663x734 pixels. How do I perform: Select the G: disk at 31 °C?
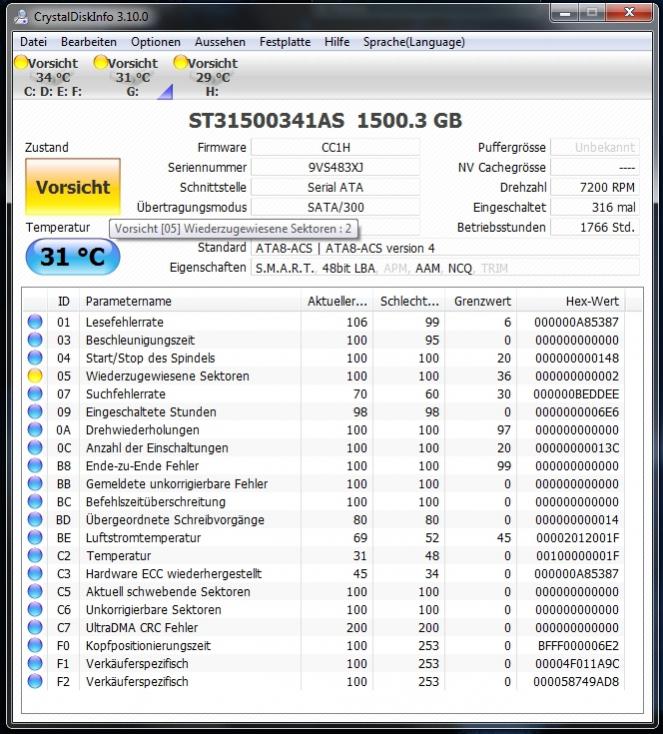click(x=133, y=77)
